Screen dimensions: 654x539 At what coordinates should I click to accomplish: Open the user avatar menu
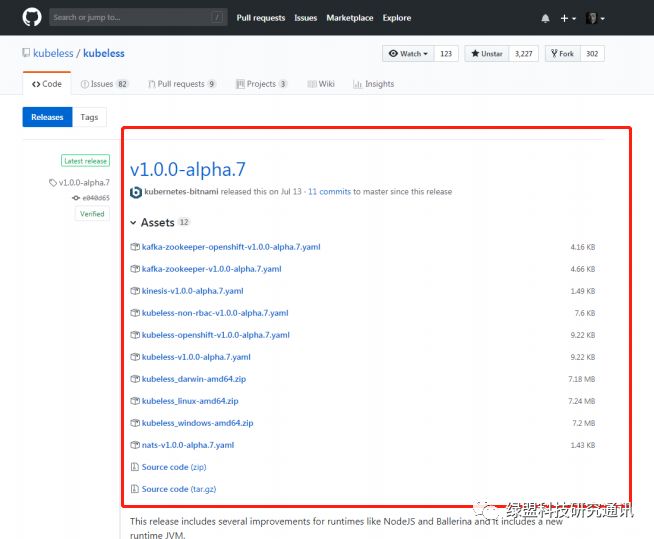(x=595, y=18)
